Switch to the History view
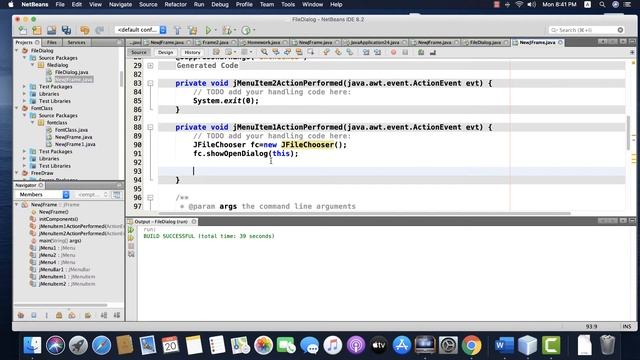The image size is (640, 360). tap(192, 52)
